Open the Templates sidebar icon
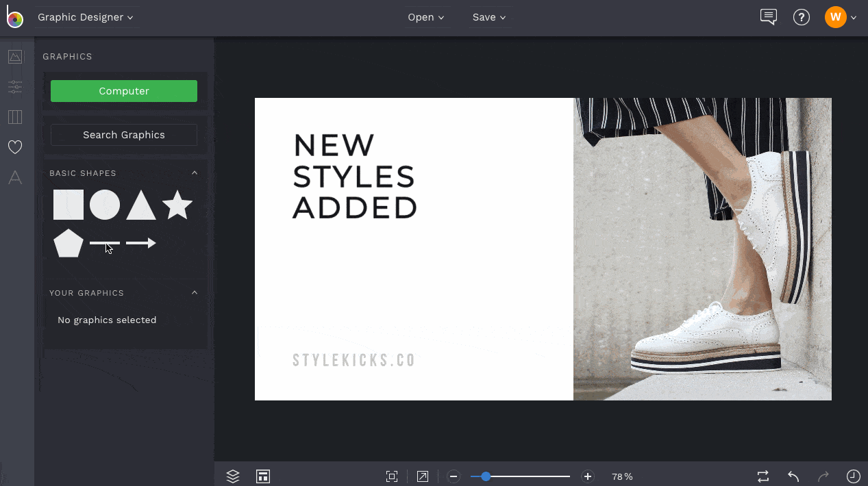 pos(15,117)
